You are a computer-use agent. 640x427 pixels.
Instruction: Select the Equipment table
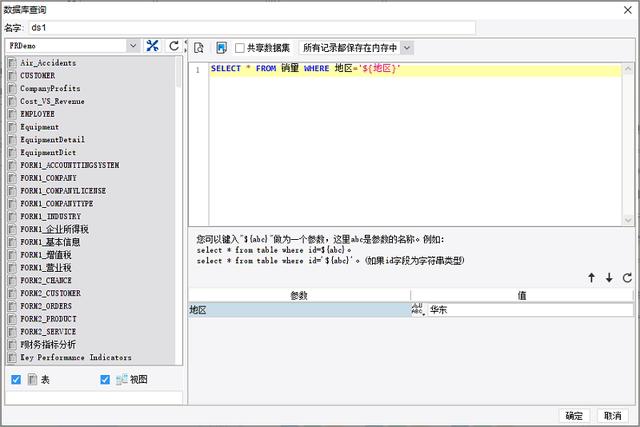39,127
